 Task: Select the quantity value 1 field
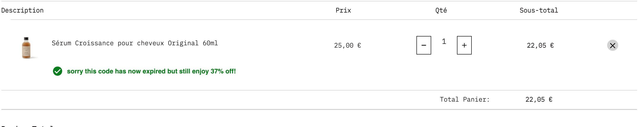(x=444, y=42)
